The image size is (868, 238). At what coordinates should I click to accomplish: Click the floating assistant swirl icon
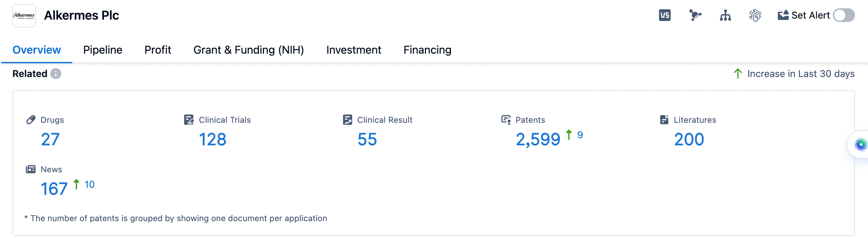(x=860, y=144)
